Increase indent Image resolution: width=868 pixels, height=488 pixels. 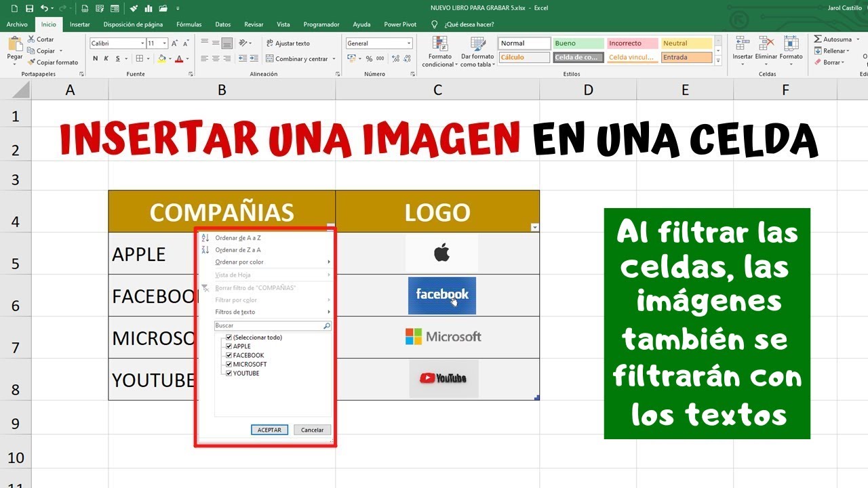253,59
